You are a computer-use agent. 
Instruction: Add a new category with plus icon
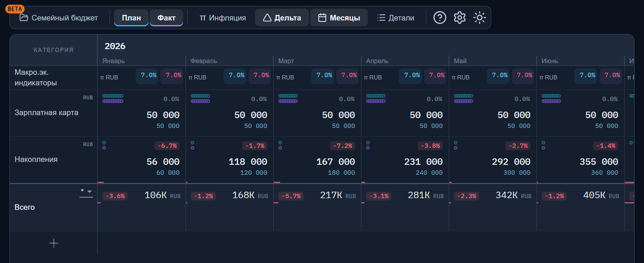click(x=54, y=243)
